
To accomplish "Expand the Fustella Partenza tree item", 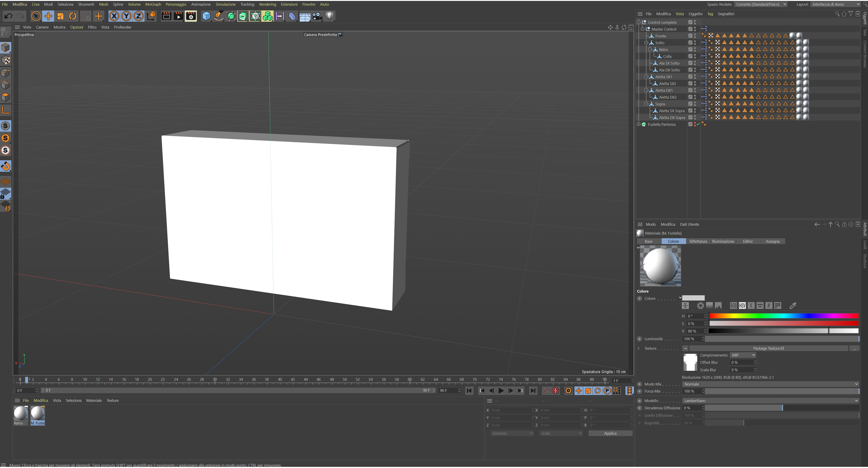I will pyautogui.click(x=639, y=124).
